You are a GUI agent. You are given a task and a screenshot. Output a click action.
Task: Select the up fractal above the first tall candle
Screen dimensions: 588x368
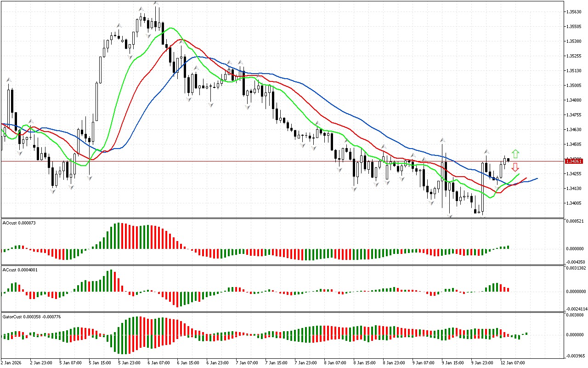(x=8, y=80)
